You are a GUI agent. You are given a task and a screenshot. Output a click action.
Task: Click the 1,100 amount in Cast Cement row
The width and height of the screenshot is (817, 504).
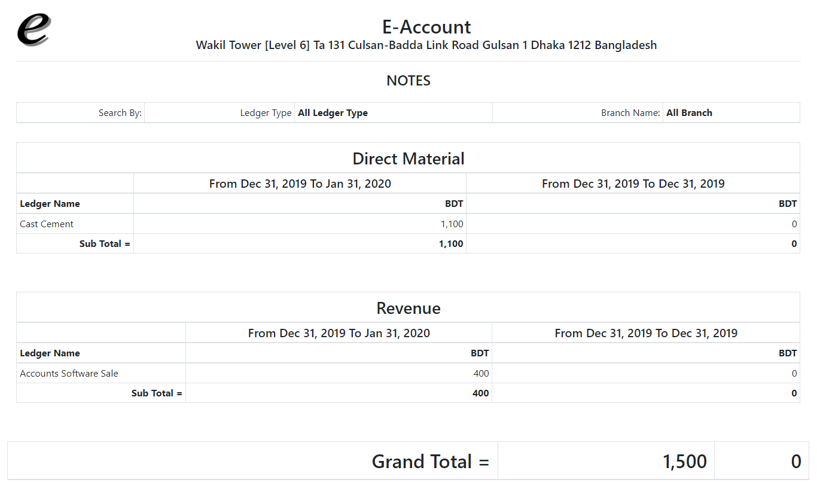coord(452,224)
